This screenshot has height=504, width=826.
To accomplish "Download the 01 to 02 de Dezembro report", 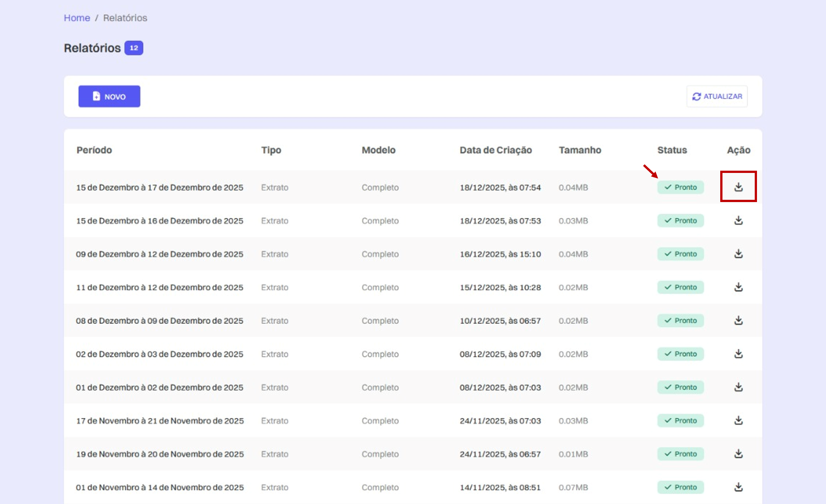I will click(x=738, y=387).
